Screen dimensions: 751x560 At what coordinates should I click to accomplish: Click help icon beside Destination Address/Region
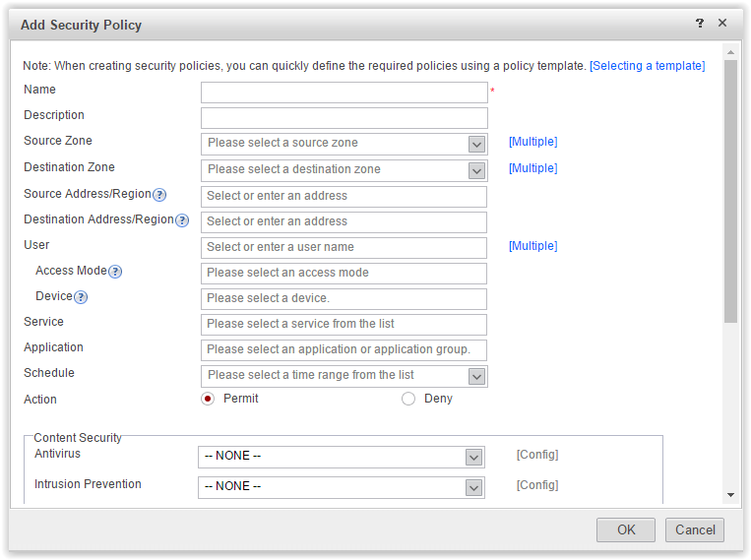[x=182, y=220]
